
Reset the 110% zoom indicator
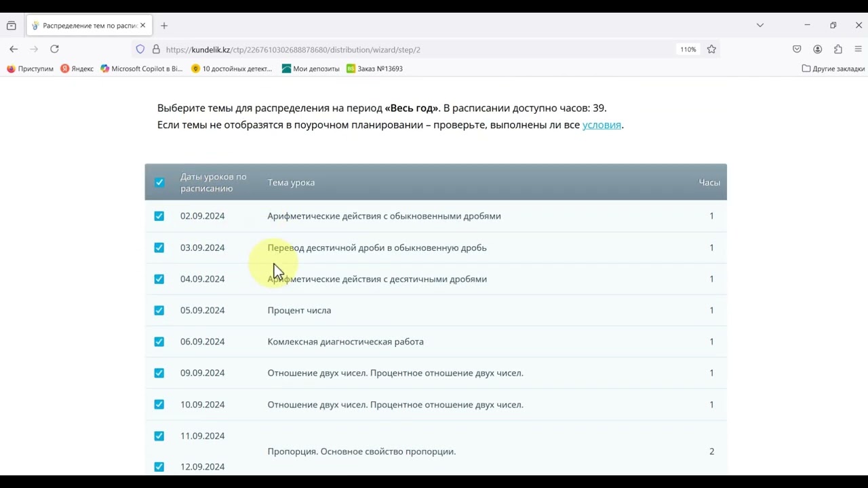pos(688,49)
